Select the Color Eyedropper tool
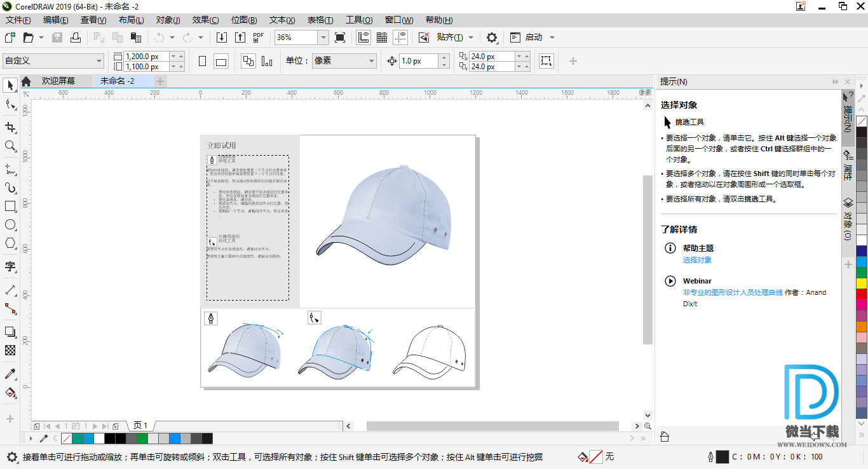This screenshot has height=469, width=868. click(10, 374)
